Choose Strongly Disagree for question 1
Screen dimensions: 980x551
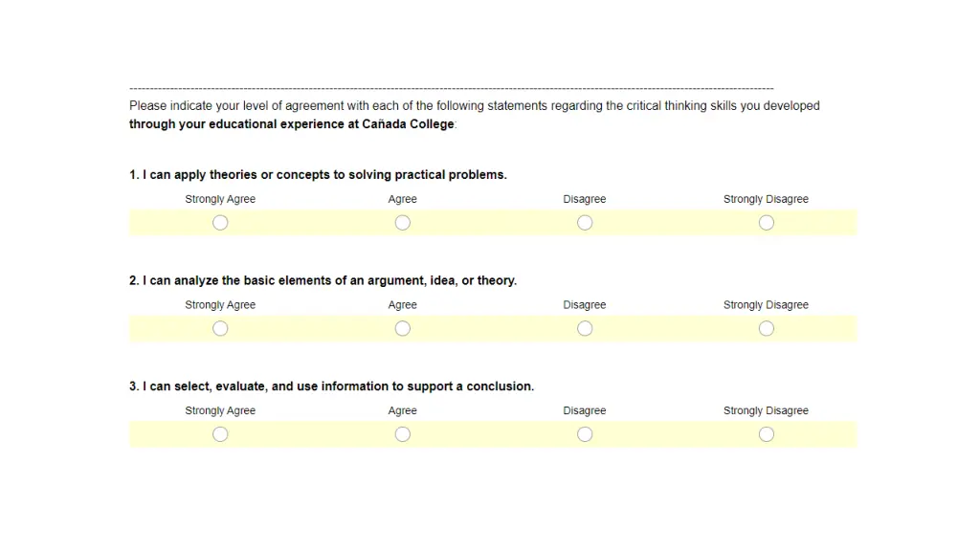pyautogui.click(x=767, y=222)
